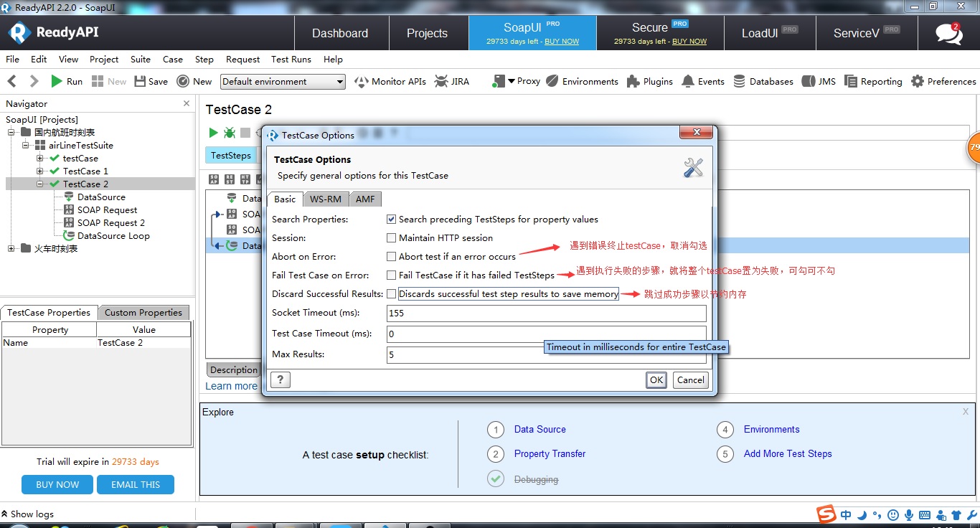
Task: Run TestCase 2 with green play icon
Action: 213,133
